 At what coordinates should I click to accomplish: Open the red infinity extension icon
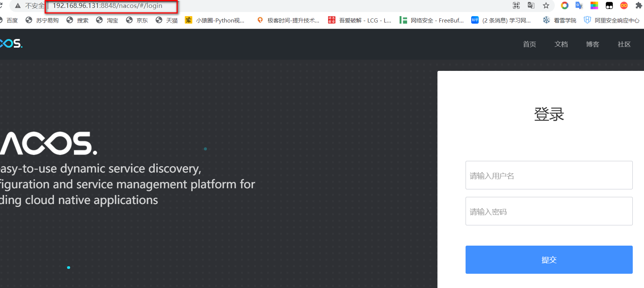coord(624,5)
